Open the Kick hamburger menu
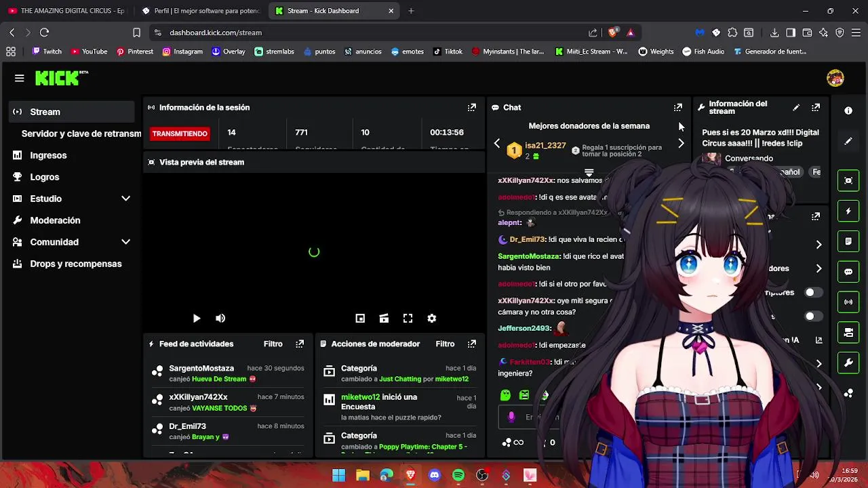The width and height of the screenshot is (868, 488). [x=19, y=78]
